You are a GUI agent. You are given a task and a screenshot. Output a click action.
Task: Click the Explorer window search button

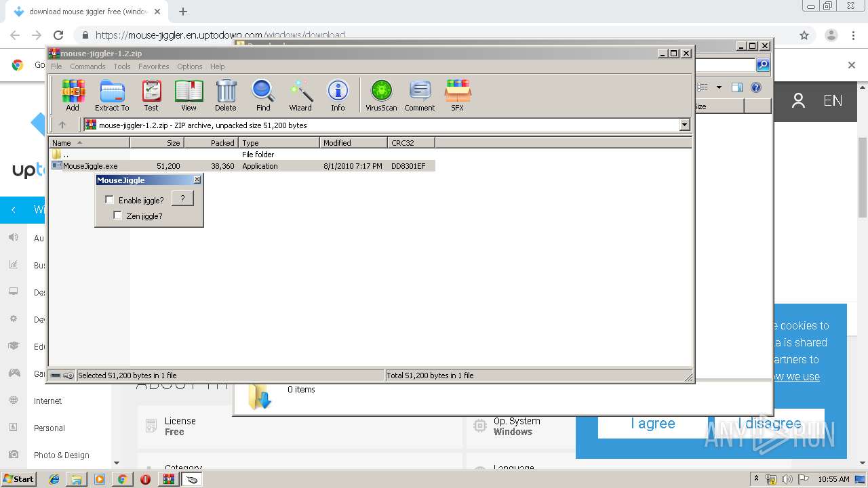763,65
